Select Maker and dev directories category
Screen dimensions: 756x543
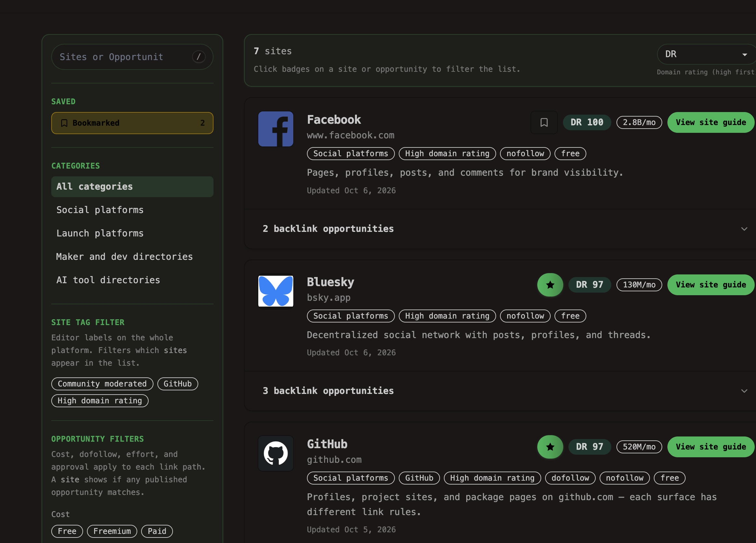tap(132, 257)
